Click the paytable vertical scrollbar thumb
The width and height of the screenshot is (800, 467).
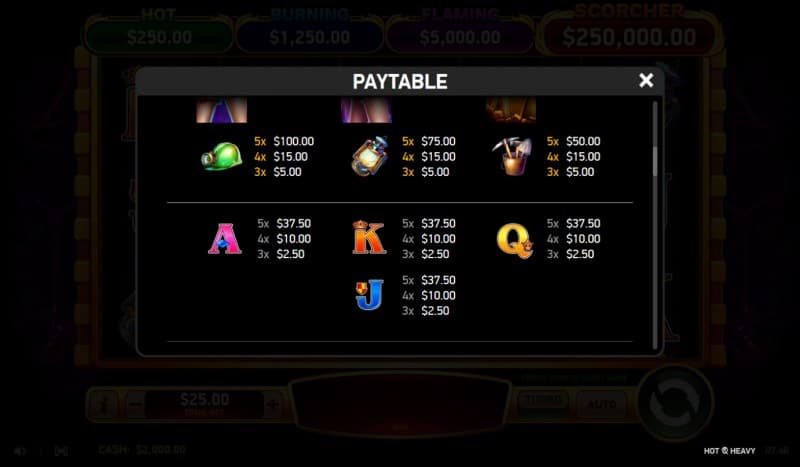(x=655, y=161)
